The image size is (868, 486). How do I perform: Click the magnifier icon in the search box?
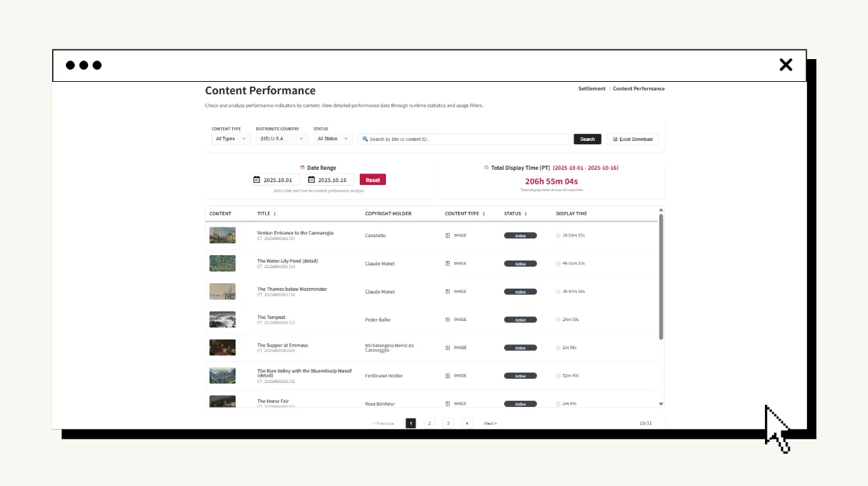point(365,139)
